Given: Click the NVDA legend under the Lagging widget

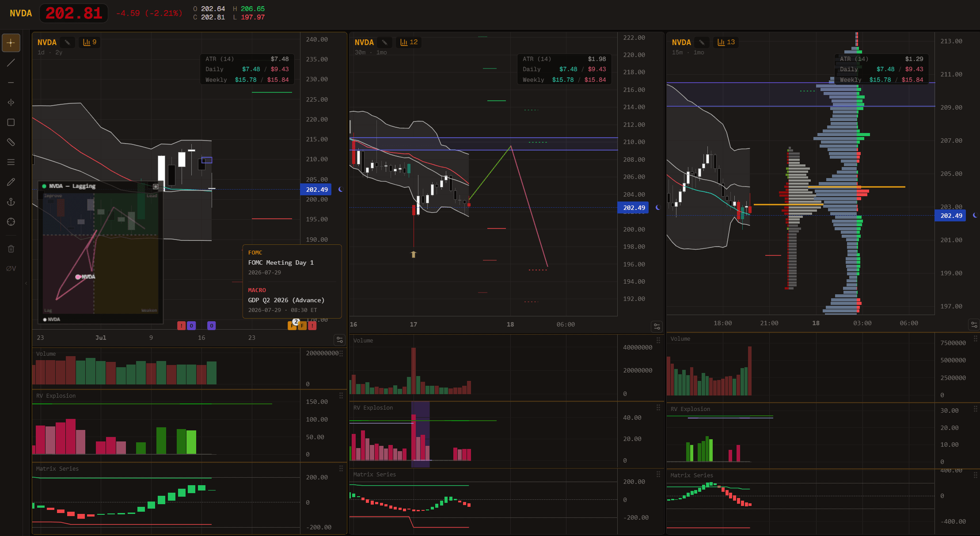Looking at the screenshot, I should 52,319.
